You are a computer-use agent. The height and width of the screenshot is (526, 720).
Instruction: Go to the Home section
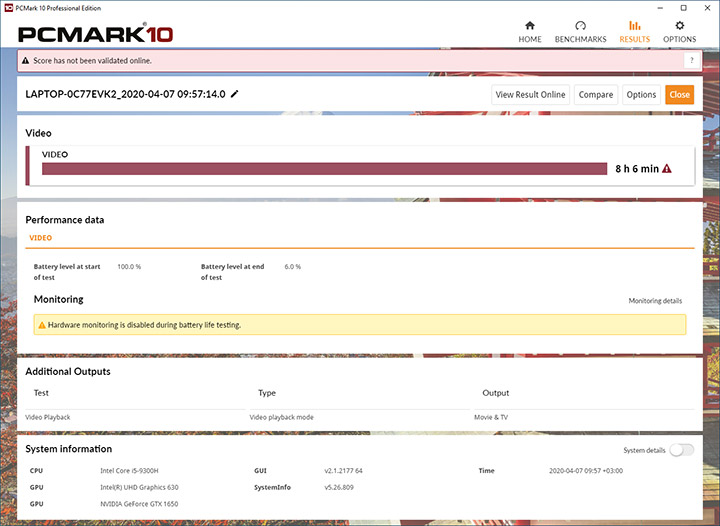pos(530,32)
